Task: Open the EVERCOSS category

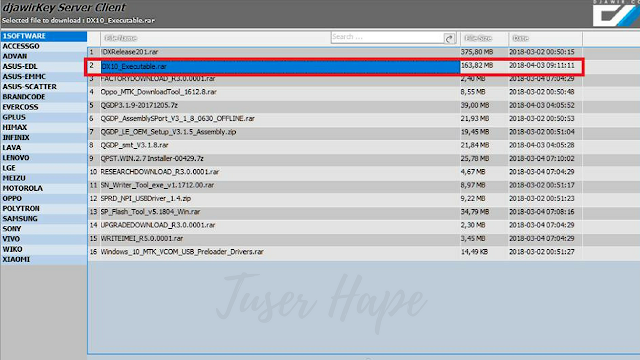Action: pos(44,107)
